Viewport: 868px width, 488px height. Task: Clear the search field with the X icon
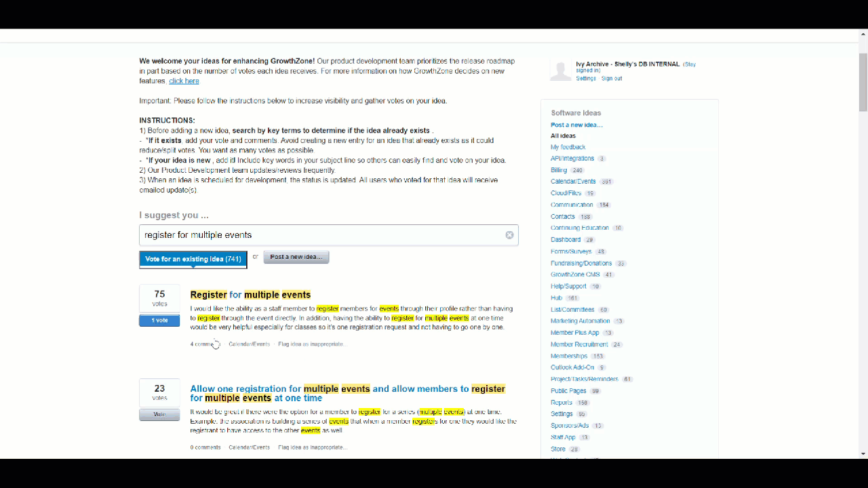click(x=509, y=235)
